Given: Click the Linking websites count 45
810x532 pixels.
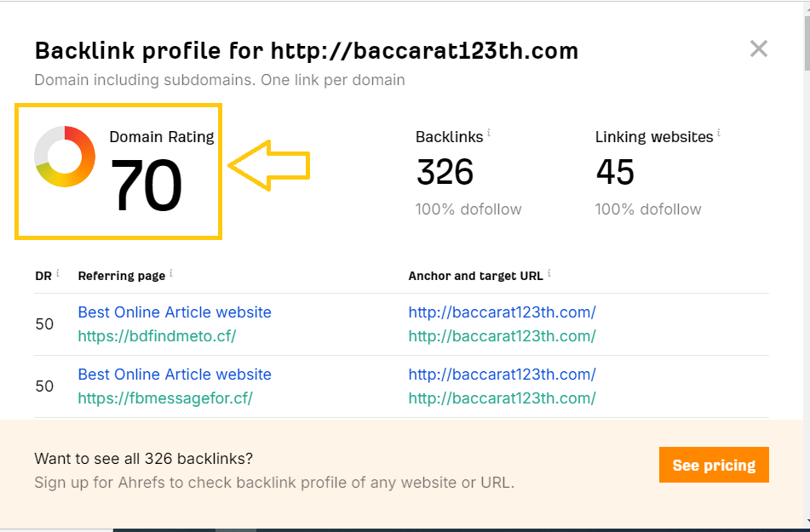Looking at the screenshot, I should click(x=615, y=173).
